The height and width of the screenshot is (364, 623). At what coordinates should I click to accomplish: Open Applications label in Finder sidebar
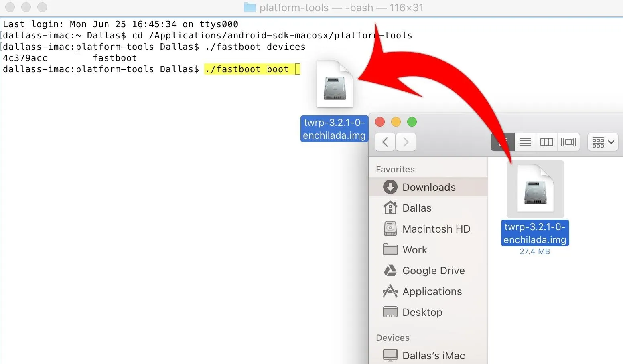432,291
